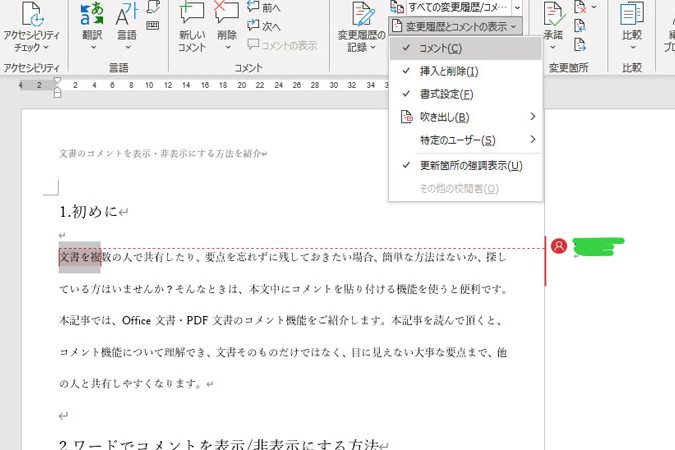Open the reject icon's dropdown arrow
The height and width of the screenshot is (450, 675).
(594, 6)
